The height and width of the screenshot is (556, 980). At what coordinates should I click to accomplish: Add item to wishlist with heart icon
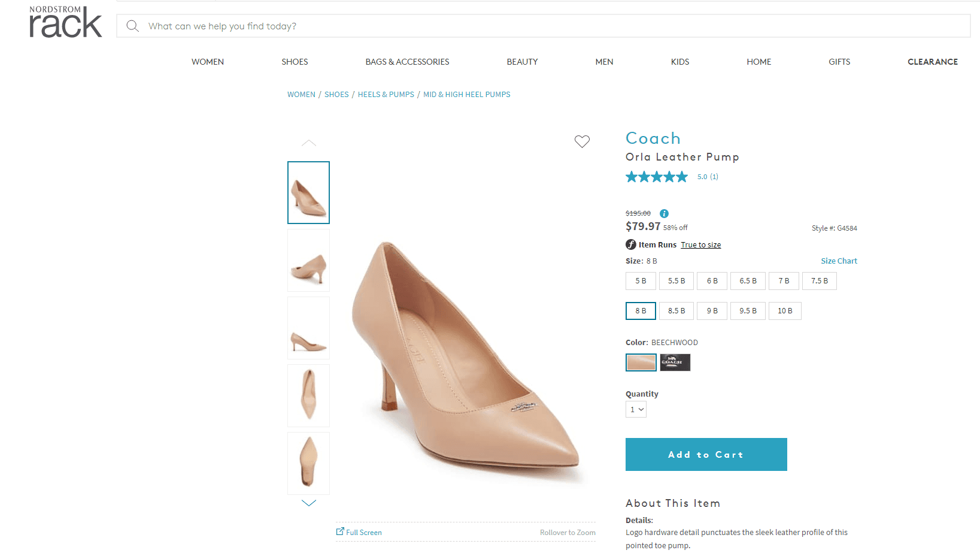click(582, 141)
